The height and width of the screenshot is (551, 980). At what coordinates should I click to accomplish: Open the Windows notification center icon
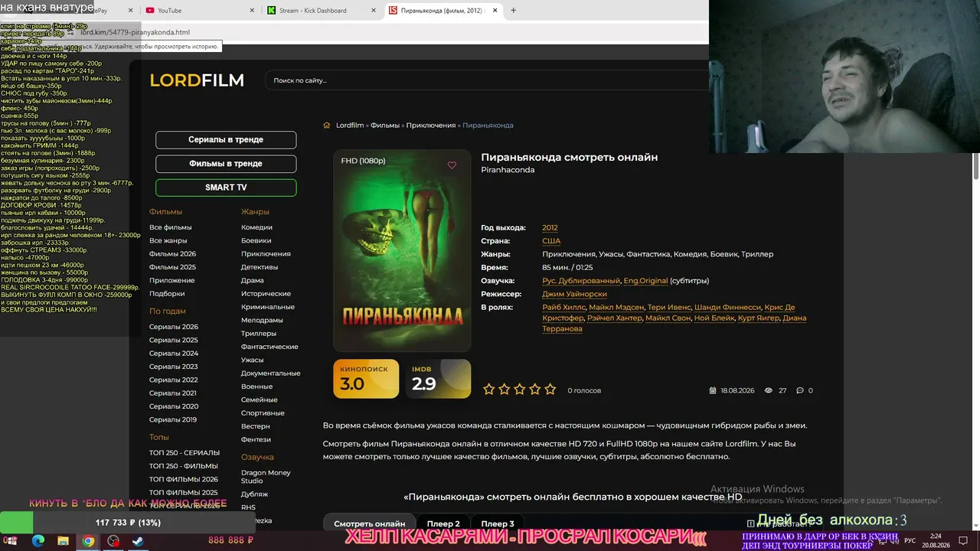(963, 541)
